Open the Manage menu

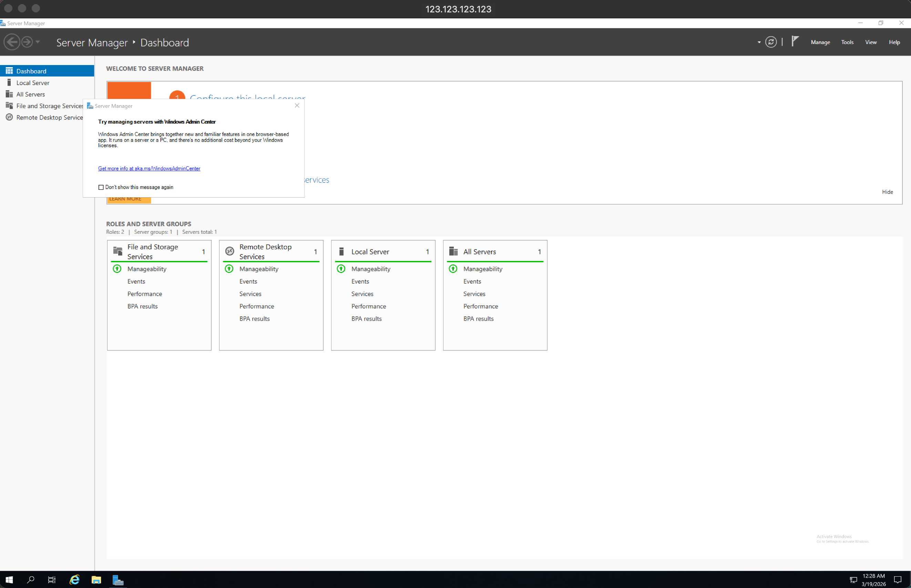click(x=820, y=42)
